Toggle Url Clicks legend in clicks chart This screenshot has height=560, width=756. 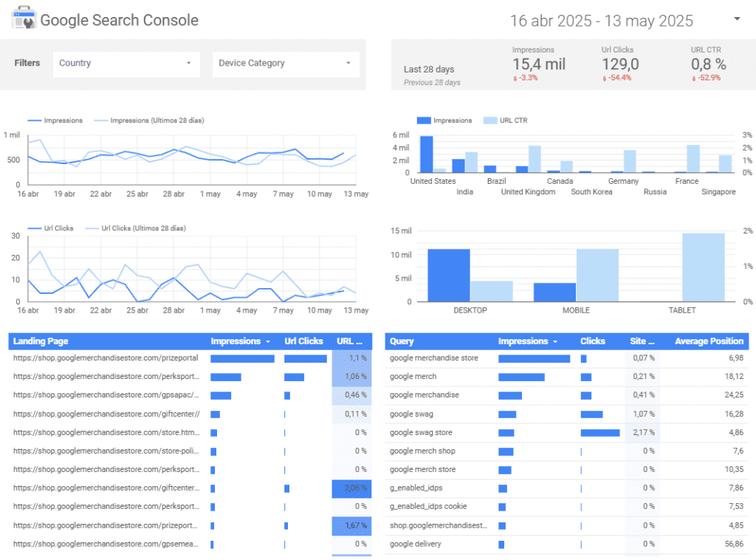click(51, 228)
